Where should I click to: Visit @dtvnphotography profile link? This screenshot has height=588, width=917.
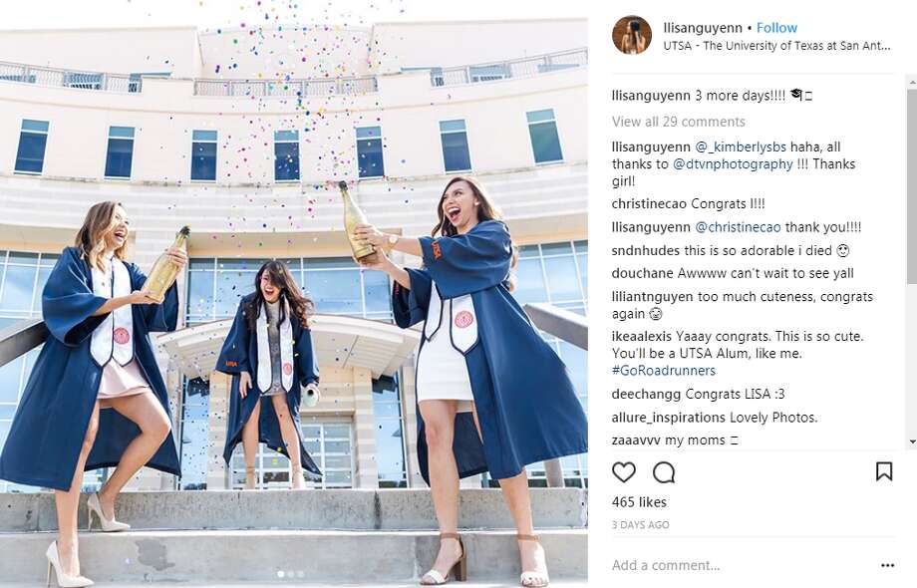pos(733,164)
